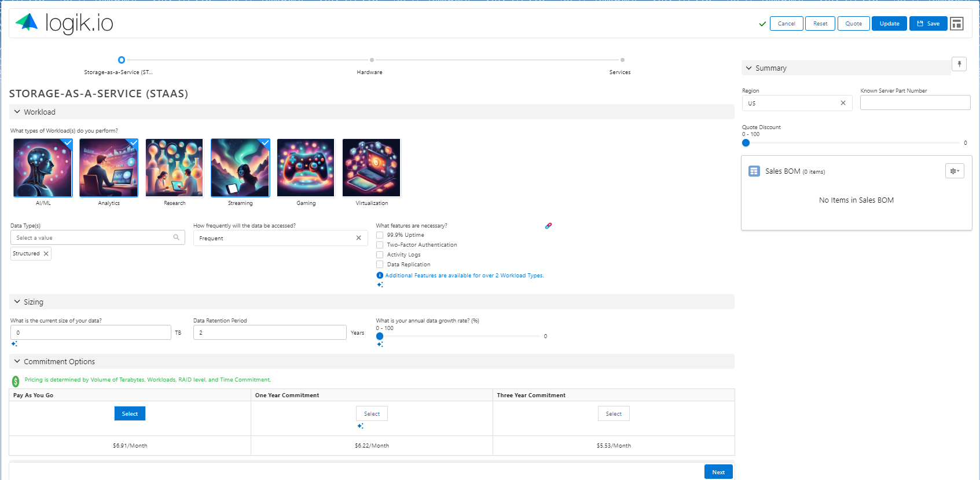The width and height of the screenshot is (980, 480).
Task: Open the Sales BOM gear settings menu
Action: [955, 171]
